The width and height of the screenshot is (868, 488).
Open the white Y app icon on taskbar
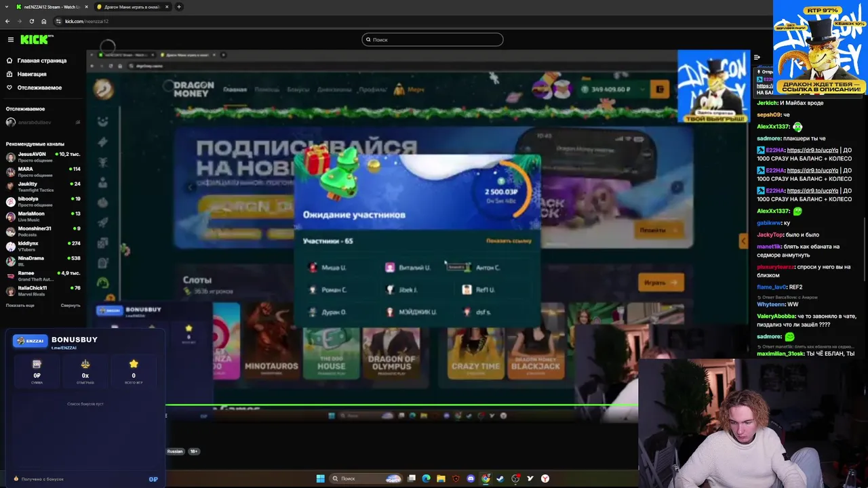point(530,479)
